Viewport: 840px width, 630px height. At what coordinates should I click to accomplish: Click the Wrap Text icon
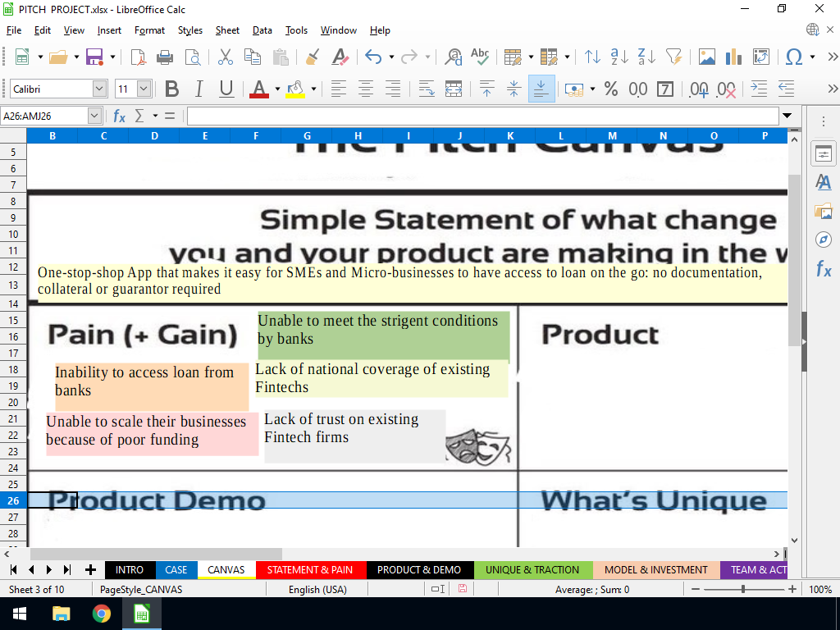pos(427,89)
